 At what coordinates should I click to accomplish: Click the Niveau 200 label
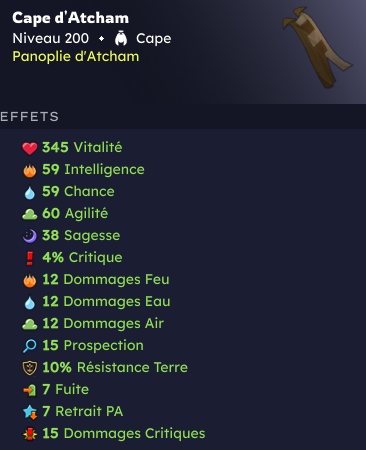tap(51, 38)
